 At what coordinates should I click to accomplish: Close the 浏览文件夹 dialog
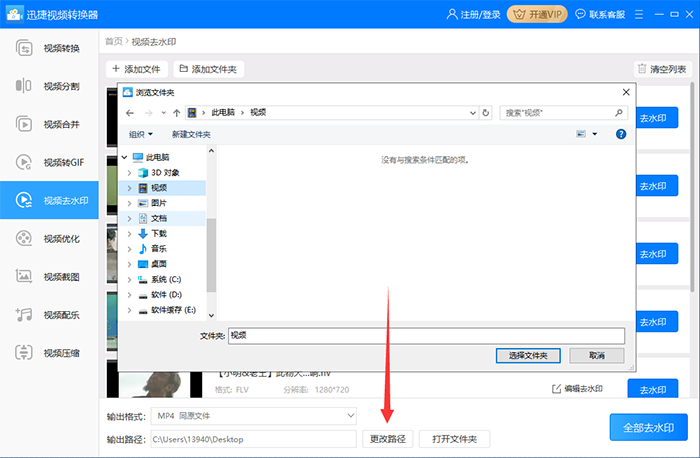coord(626,92)
